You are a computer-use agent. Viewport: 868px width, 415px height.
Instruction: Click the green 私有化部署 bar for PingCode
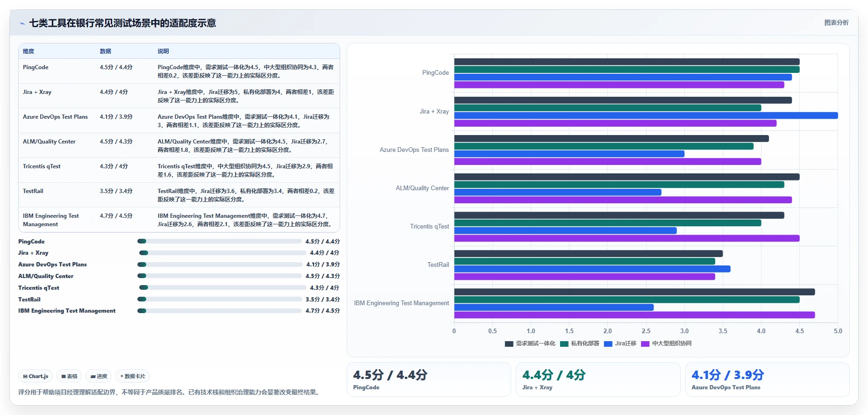coord(626,70)
